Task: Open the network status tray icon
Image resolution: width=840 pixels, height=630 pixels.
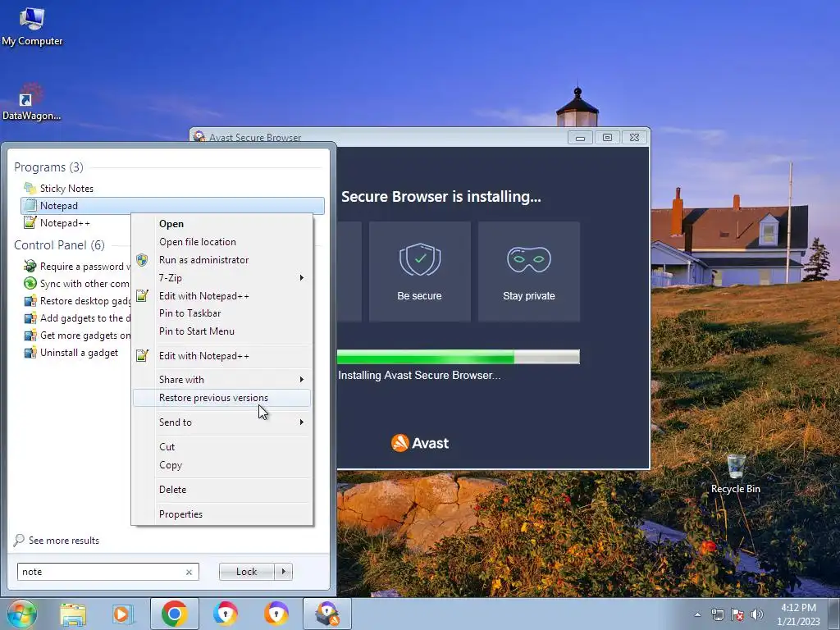Action: click(717, 614)
